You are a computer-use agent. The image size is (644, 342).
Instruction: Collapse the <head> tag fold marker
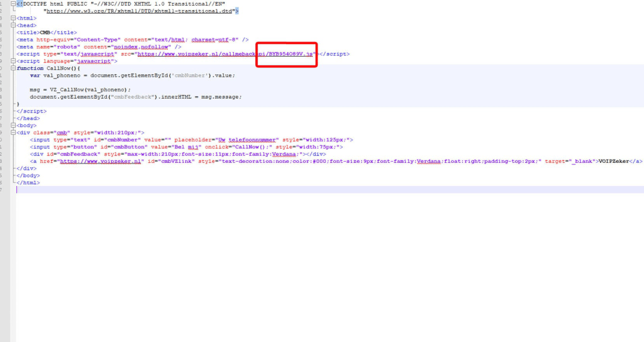click(x=13, y=25)
